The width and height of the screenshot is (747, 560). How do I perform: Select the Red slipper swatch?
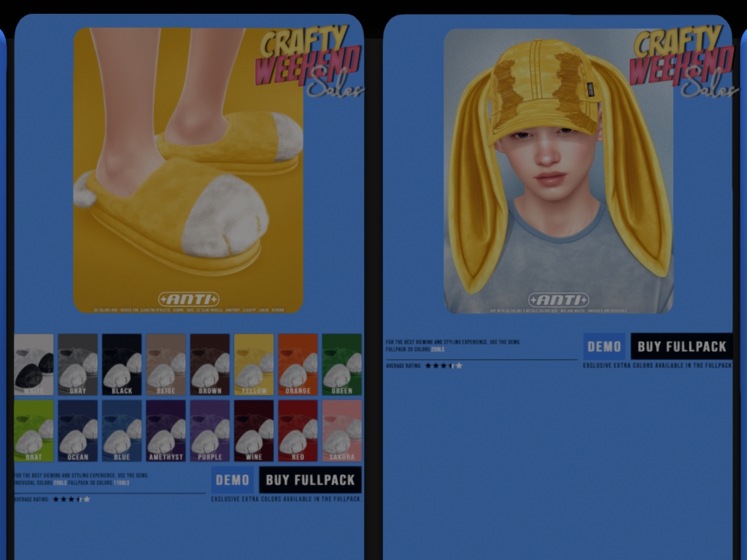pyautogui.click(x=298, y=430)
